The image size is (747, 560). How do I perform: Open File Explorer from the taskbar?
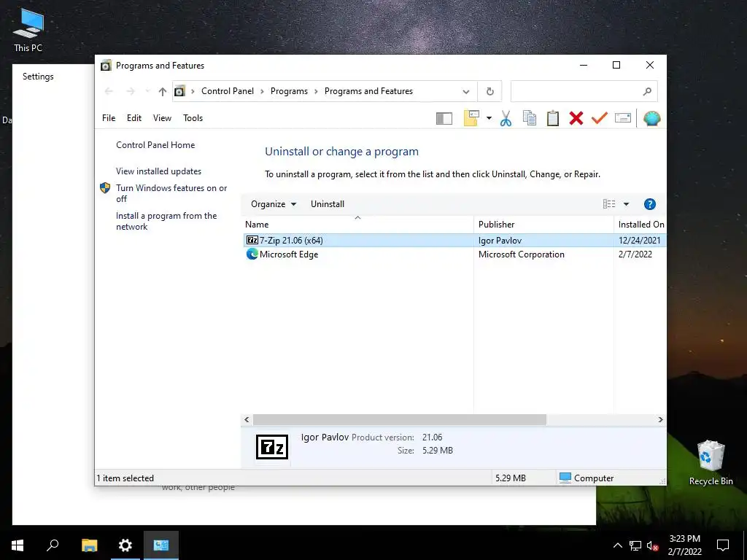[89, 545]
